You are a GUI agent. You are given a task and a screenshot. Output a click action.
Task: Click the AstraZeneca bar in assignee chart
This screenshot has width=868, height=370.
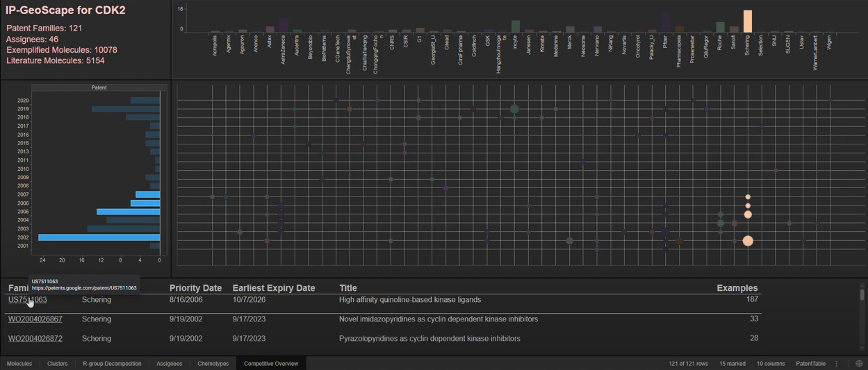[x=284, y=26]
